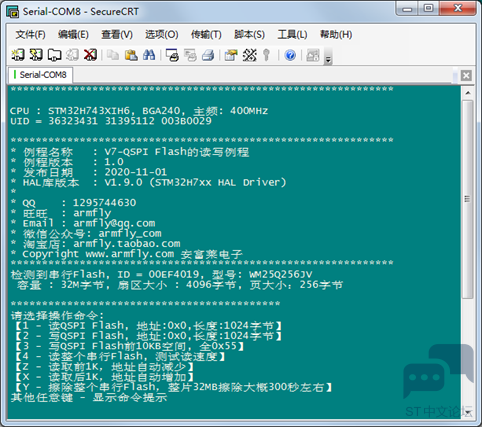Maximize the SecureCRT window

click(x=429, y=8)
